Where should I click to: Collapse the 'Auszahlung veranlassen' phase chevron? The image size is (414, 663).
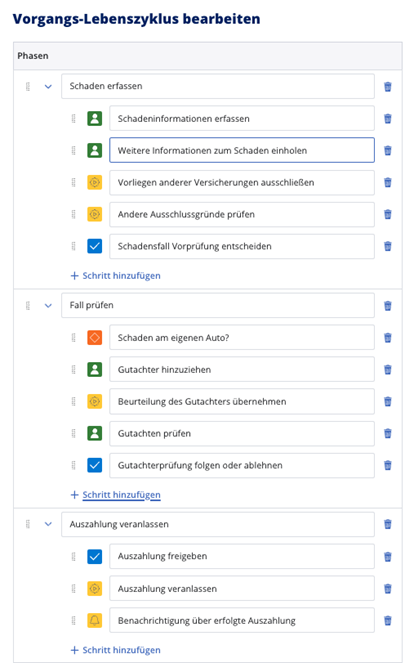pos(48,524)
